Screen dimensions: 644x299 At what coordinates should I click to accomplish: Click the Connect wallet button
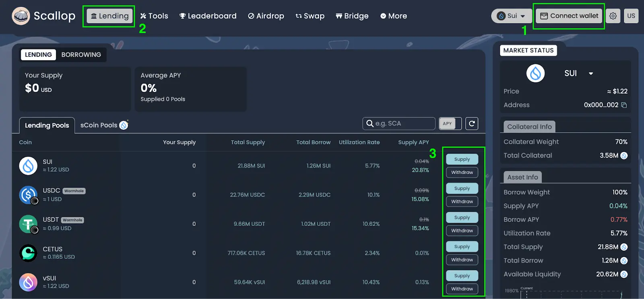(569, 16)
